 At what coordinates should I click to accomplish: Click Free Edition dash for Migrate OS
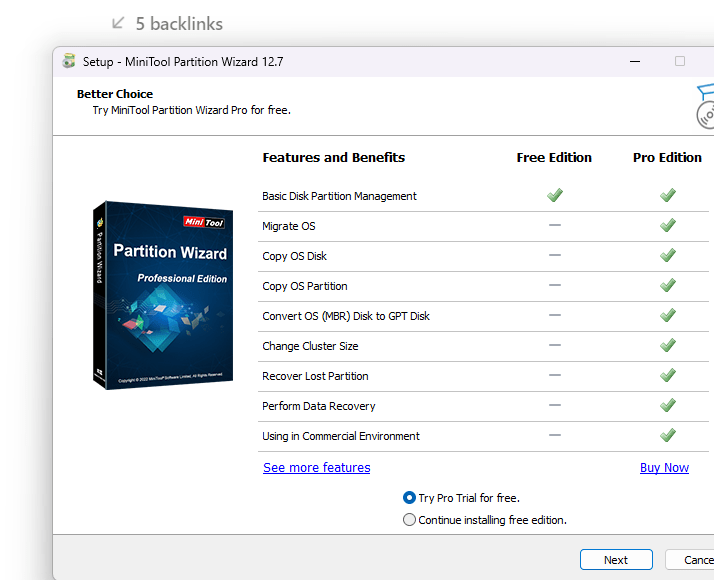pos(555,225)
